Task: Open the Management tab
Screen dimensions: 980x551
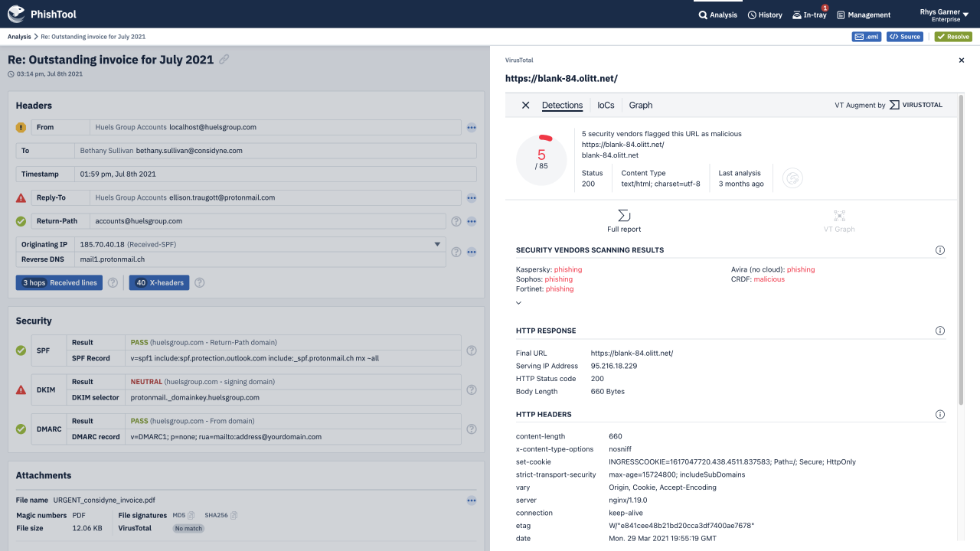Action: (864, 15)
